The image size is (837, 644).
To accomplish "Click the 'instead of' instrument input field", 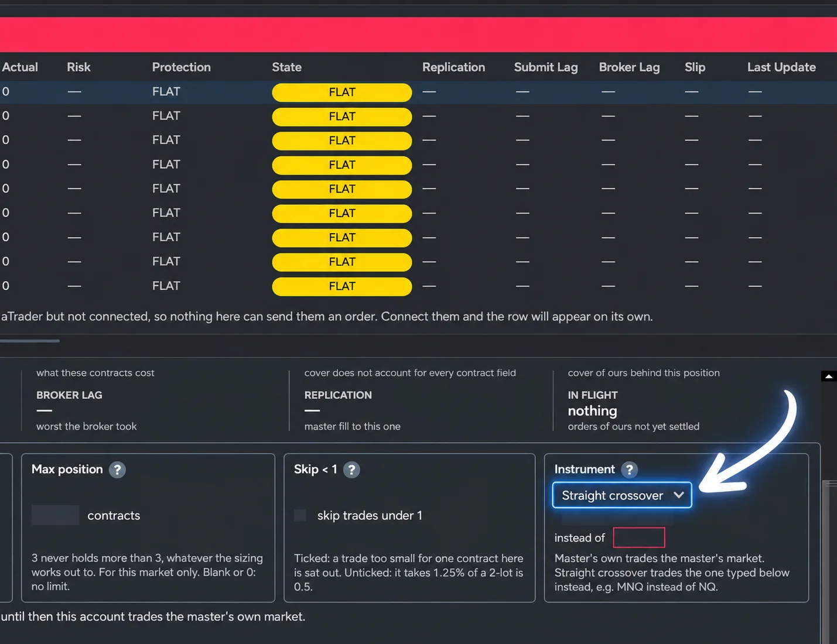I will pos(639,537).
